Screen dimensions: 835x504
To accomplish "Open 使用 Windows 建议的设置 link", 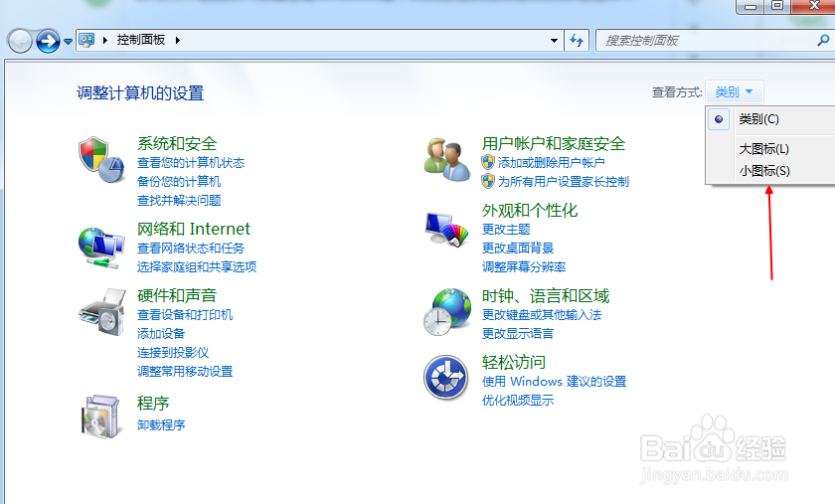I will click(554, 382).
